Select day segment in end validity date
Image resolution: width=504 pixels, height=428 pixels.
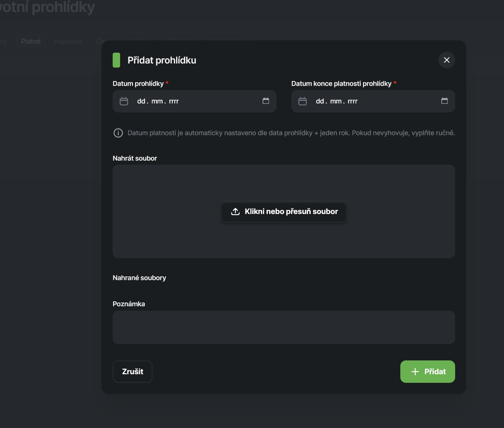[320, 101]
